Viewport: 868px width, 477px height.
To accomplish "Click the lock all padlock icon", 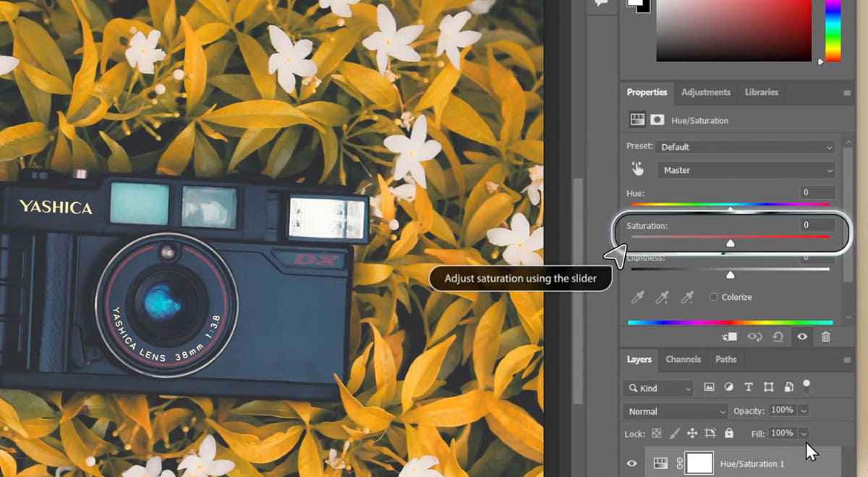I will point(728,433).
